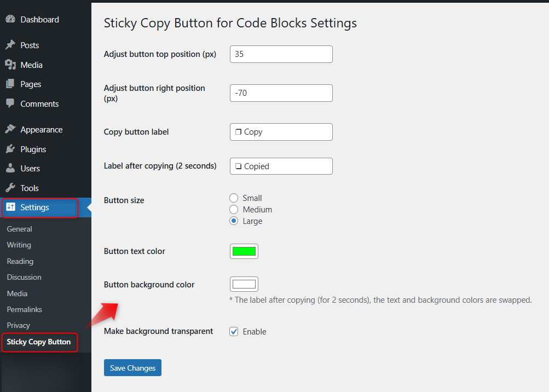The height and width of the screenshot is (392, 549).
Task: Click the Plugins plug icon
Action: [x=10, y=149]
